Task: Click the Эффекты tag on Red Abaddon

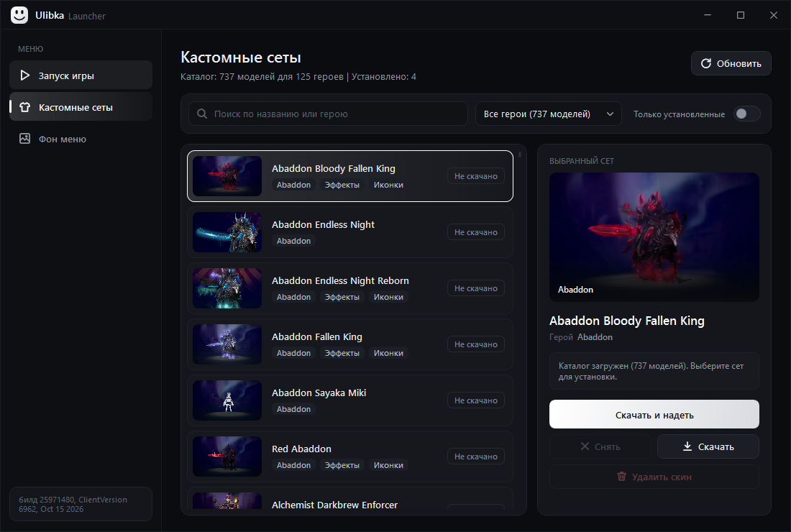Action: pos(342,465)
